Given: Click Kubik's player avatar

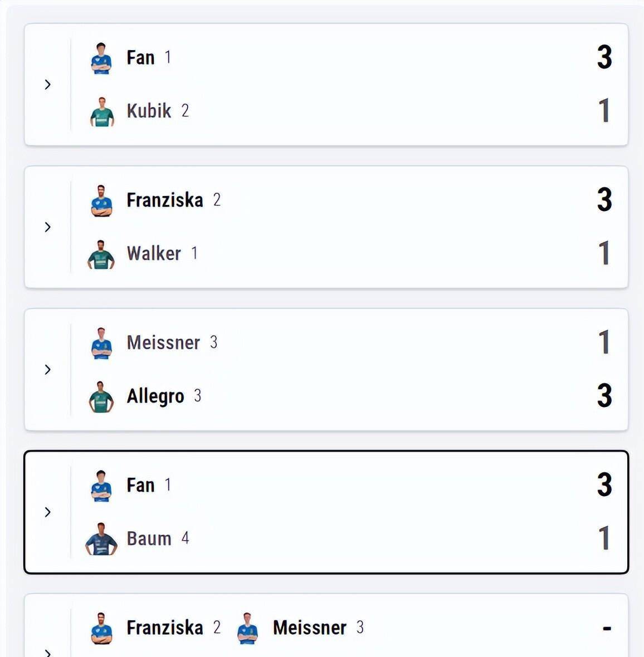Looking at the screenshot, I should (101, 112).
